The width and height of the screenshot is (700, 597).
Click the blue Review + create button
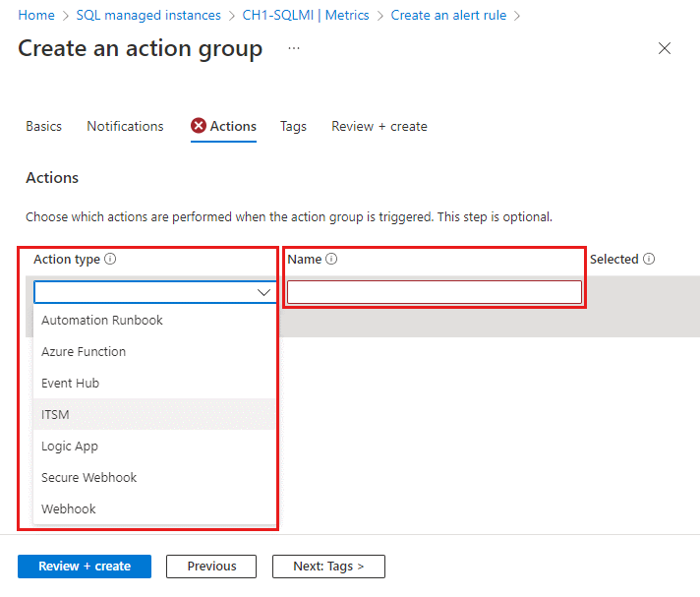tap(85, 567)
